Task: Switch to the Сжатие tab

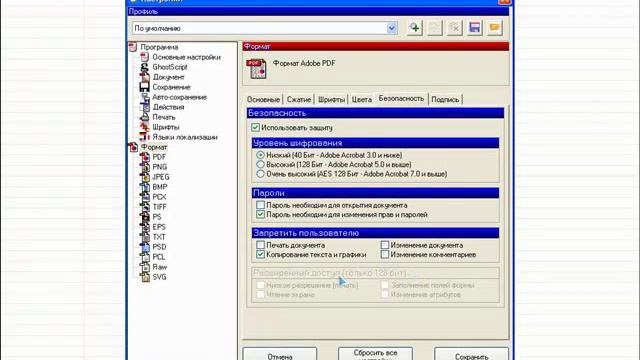Action: (299, 99)
